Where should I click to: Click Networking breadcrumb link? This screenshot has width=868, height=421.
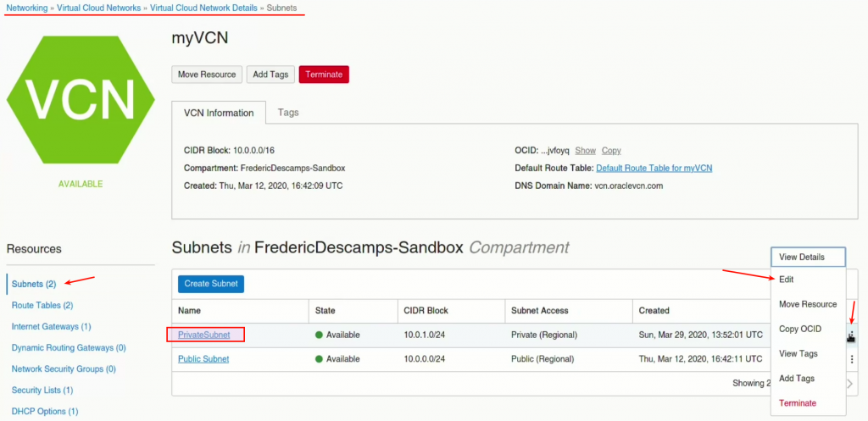coord(27,8)
